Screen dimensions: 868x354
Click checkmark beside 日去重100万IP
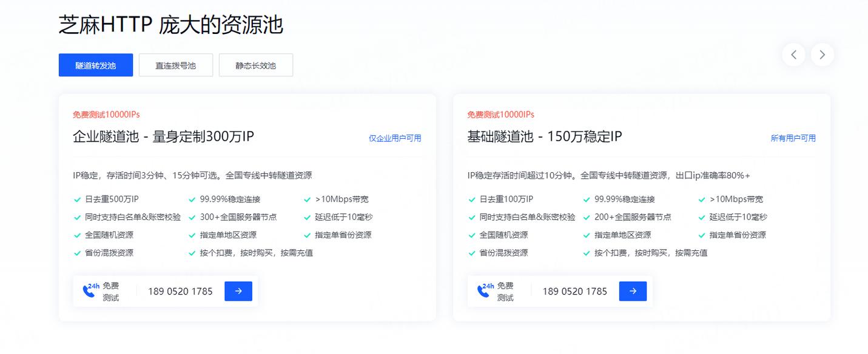tap(471, 199)
